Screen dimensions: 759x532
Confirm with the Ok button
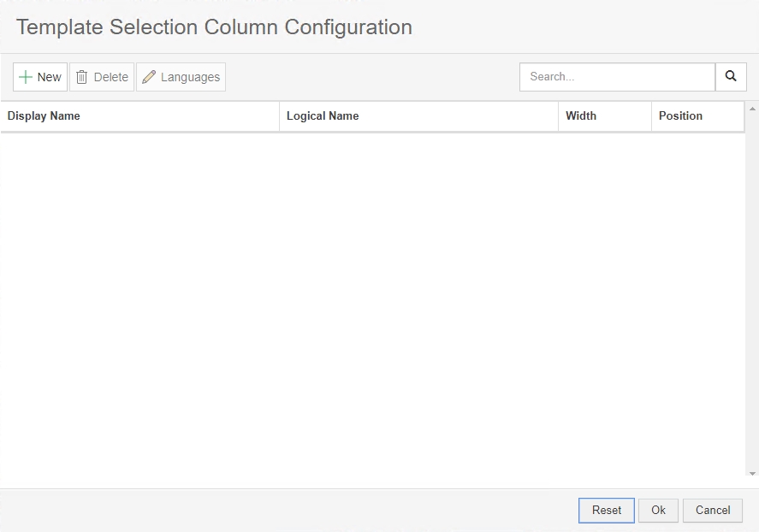pos(658,511)
